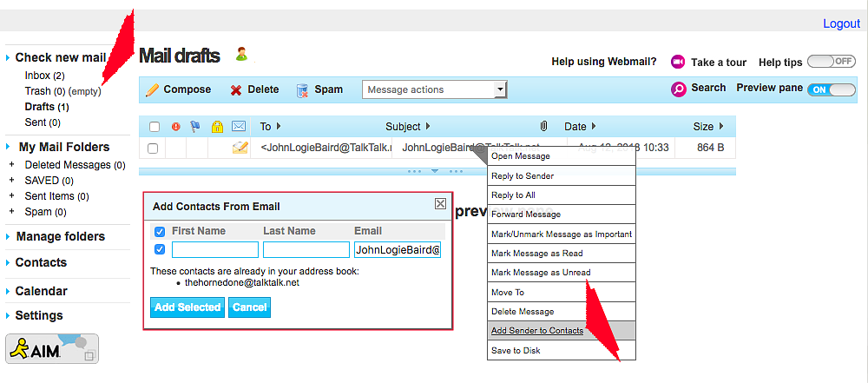Click the draft message envelope icon
This screenshot has height=383, width=868.
click(x=240, y=148)
